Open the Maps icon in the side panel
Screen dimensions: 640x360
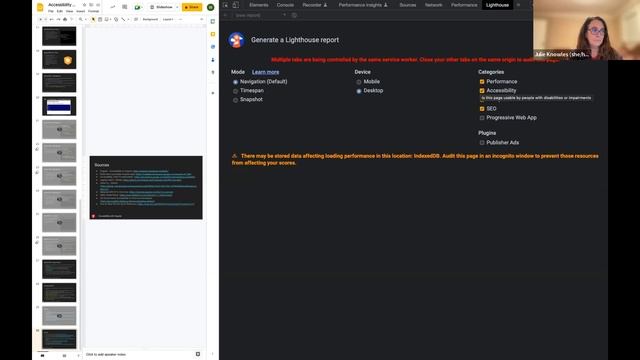(x=213, y=72)
